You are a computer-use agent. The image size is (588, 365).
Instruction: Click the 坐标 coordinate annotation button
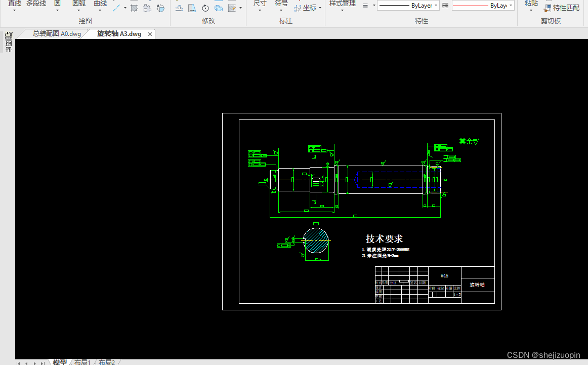click(307, 8)
